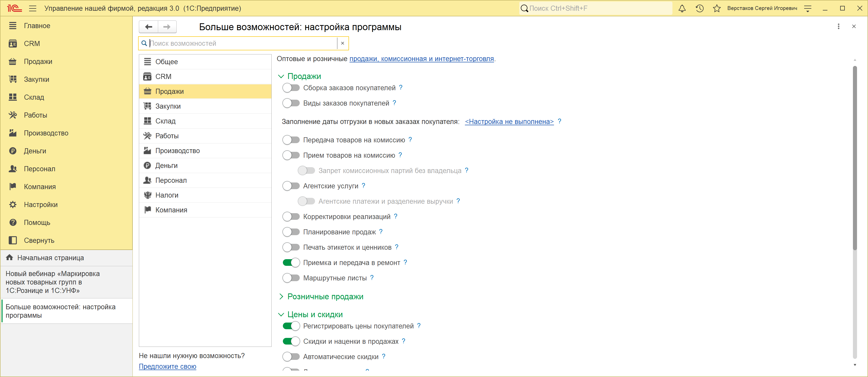868x377 pixels.
Task: Clear the feature search field
Action: pos(342,43)
